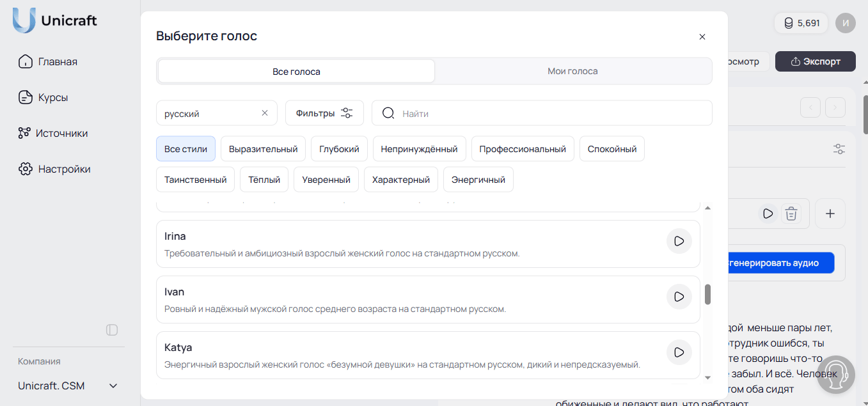The width and height of the screenshot is (868, 406).
Task: Click the search magnifier icon
Action: coord(388,113)
